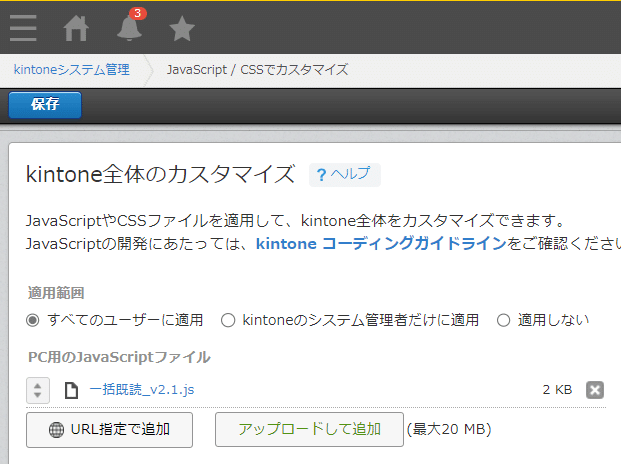Click the PC用のJavaScriptファイル label
This screenshot has height=464, width=621.
pyautogui.click(x=119, y=357)
